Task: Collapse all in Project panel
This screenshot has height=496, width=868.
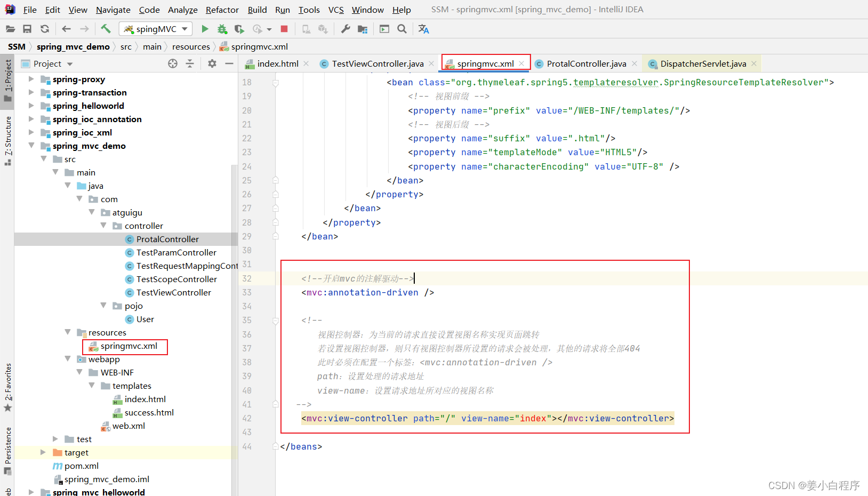Action: [x=190, y=63]
